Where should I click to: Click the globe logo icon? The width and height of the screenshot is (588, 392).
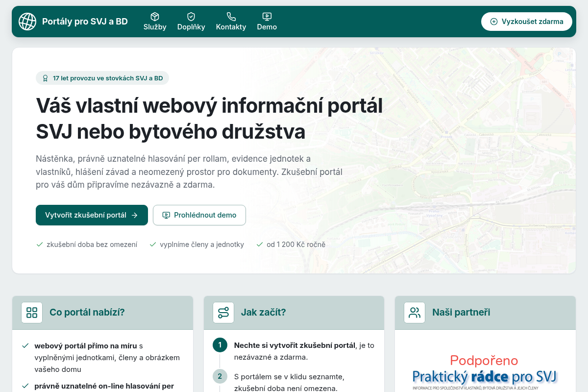pyautogui.click(x=27, y=22)
